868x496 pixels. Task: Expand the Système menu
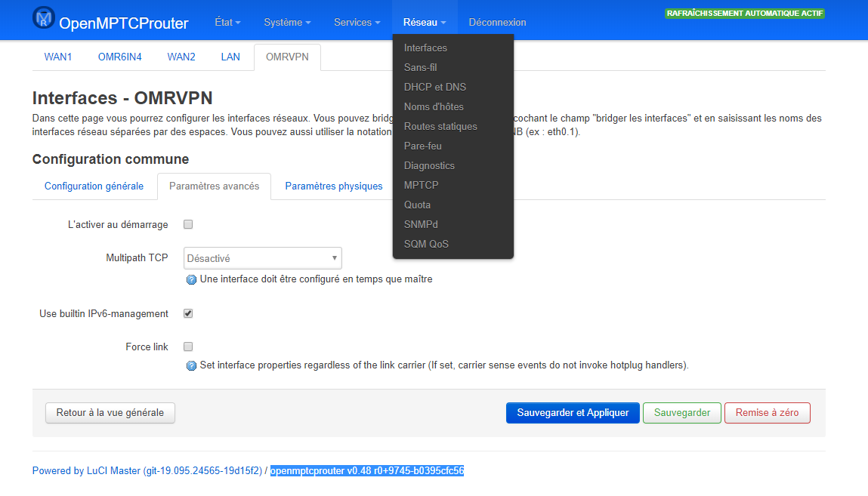tap(286, 23)
